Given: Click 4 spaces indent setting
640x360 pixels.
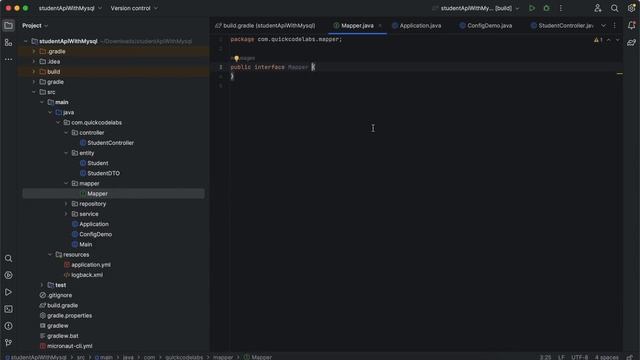Looking at the screenshot, I should click(606, 357).
